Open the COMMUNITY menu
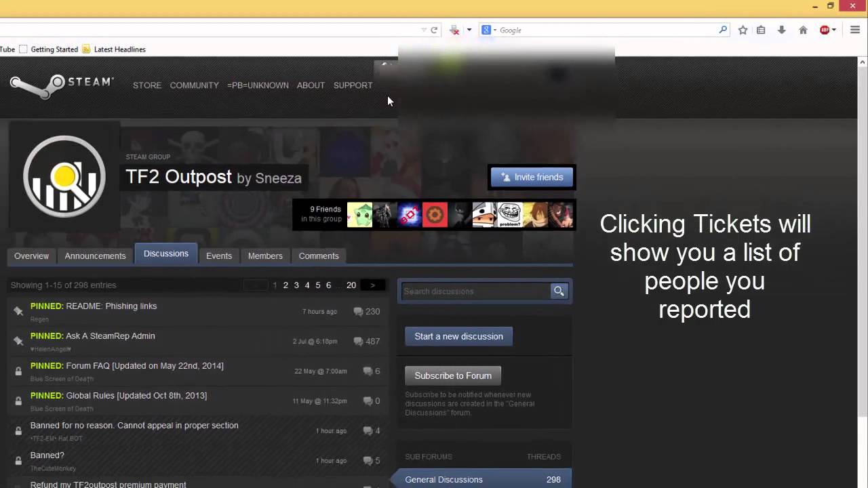Viewport: 868px width, 488px height. (x=195, y=85)
